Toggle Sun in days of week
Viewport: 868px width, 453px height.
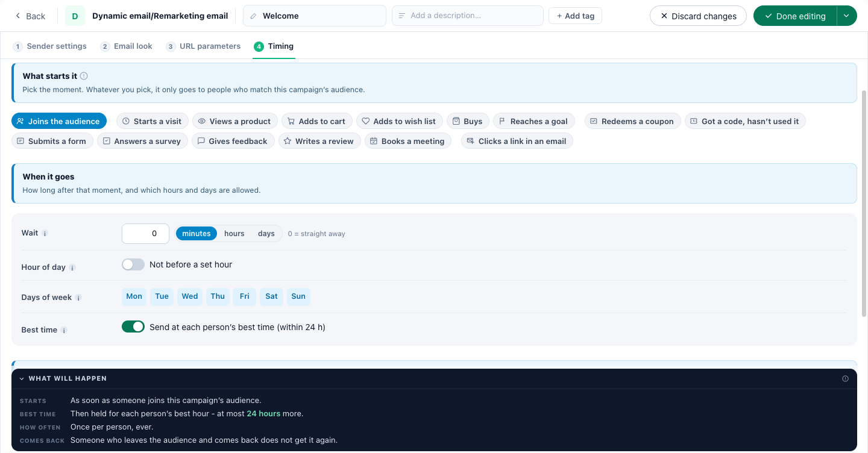[x=298, y=296]
